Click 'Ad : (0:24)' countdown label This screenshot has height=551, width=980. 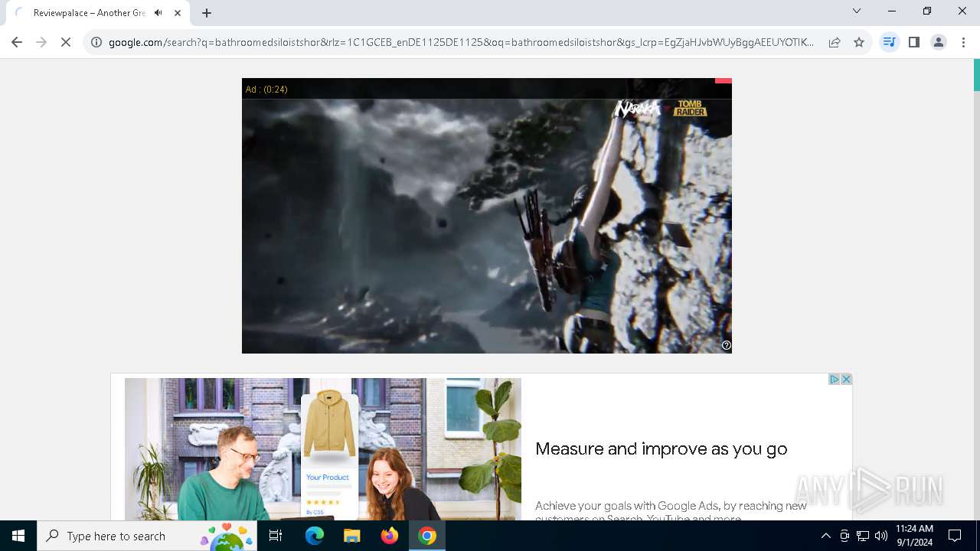266,90
